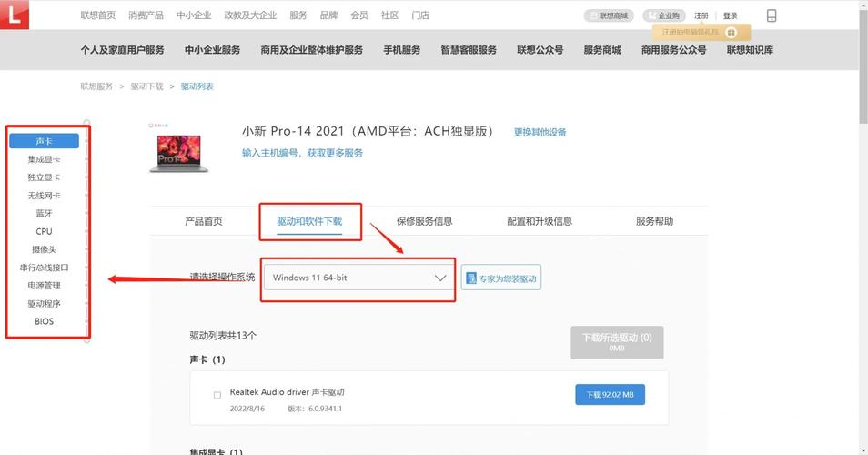
Task: Open 中小企业 in the top menu
Action: [194, 15]
